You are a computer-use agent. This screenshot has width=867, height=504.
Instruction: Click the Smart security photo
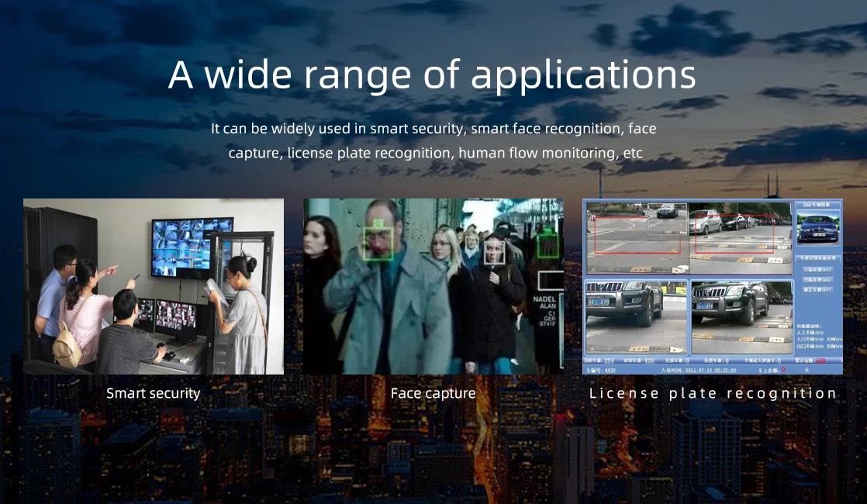click(154, 286)
